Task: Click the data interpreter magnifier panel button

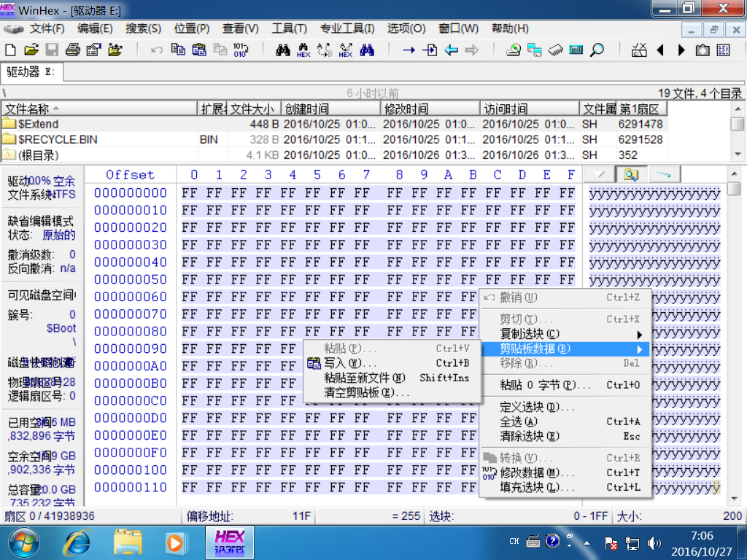Action: 631,175
